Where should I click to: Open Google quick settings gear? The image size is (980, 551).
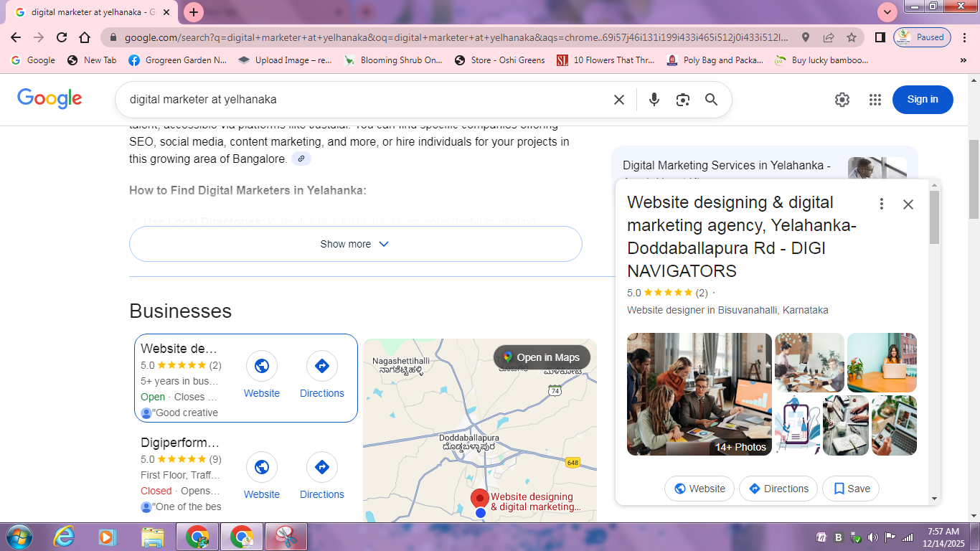842,100
